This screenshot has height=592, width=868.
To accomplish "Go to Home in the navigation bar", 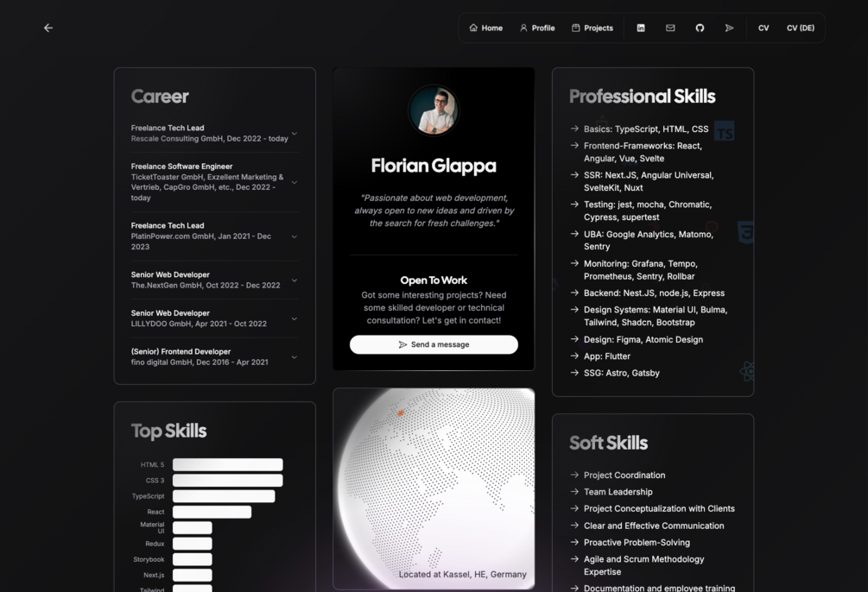I will click(x=486, y=28).
